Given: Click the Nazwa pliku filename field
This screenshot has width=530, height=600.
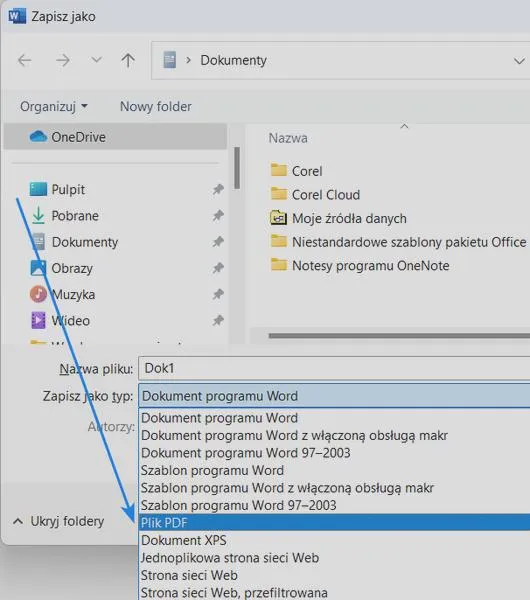Looking at the screenshot, I should (334, 368).
